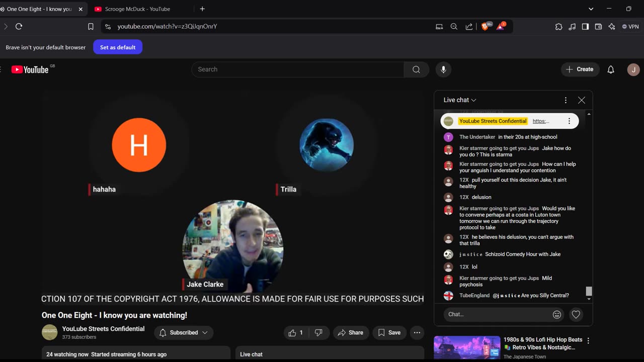Open browser extensions puzzle icon
Screen dimensions: 644x362
click(x=558, y=27)
